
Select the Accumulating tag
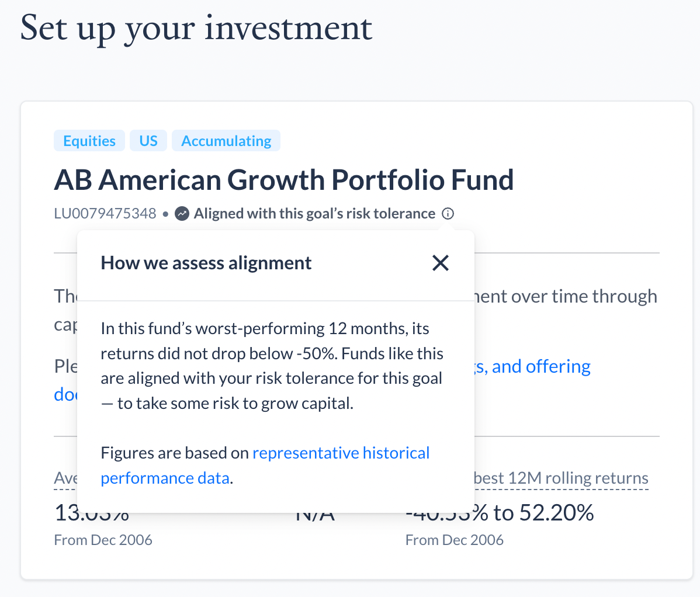click(x=226, y=141)
